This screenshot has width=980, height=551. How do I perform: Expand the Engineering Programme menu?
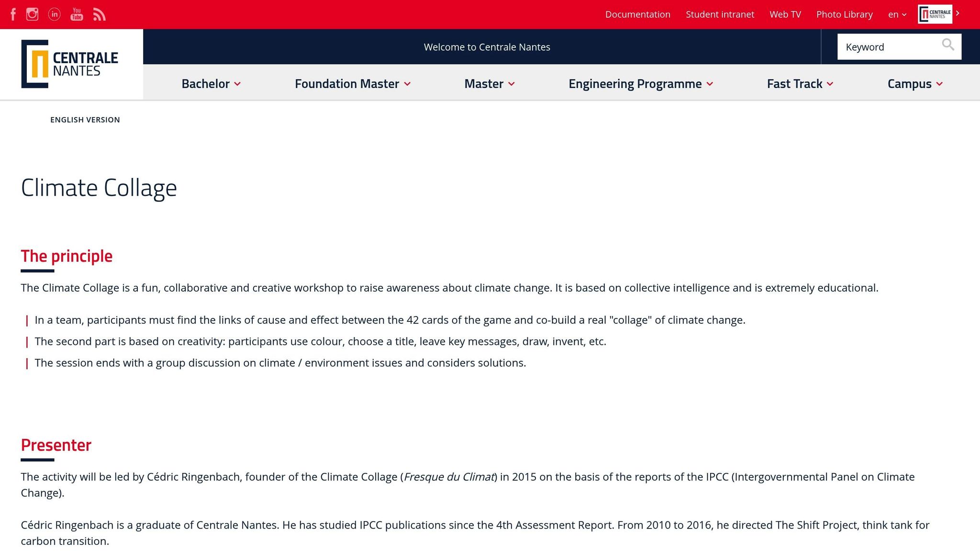click(641, 84)
